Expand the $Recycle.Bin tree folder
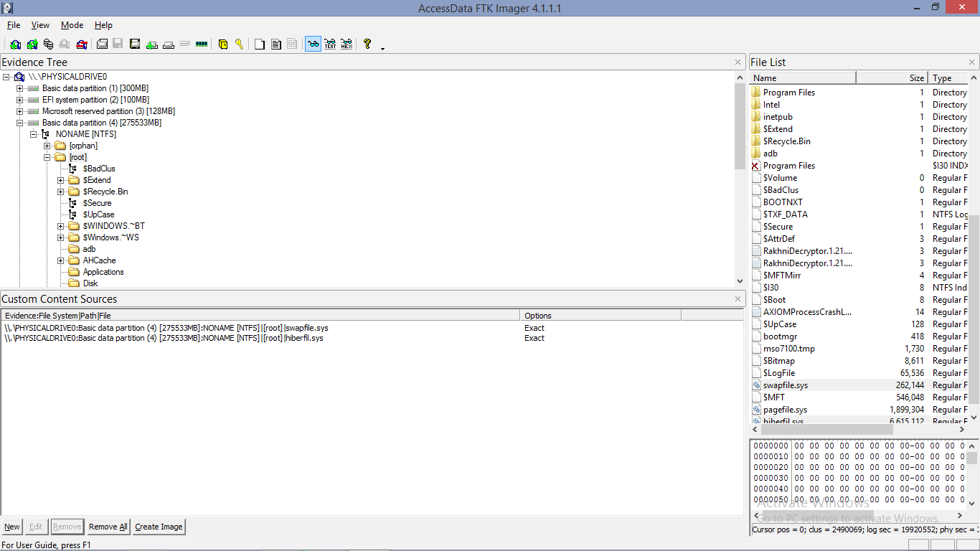The height and width of the screenshot is (551, 980). point(61,192)
